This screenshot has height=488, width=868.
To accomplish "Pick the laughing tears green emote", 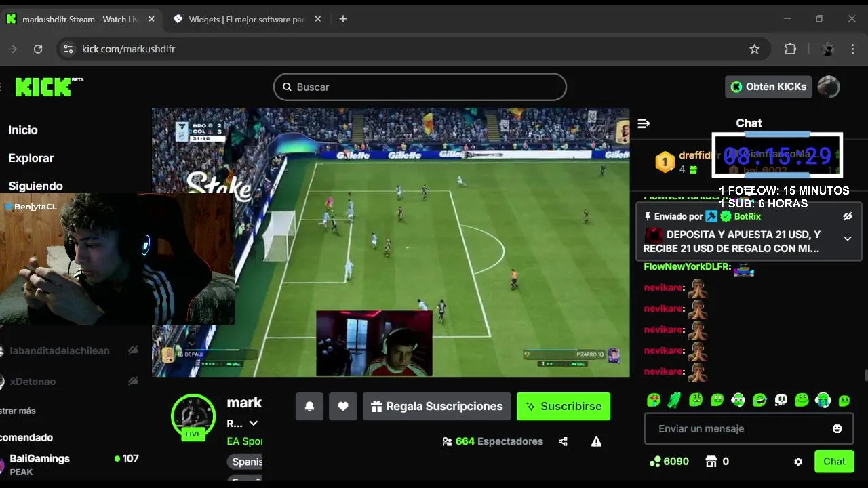I will tap(759, 400).
